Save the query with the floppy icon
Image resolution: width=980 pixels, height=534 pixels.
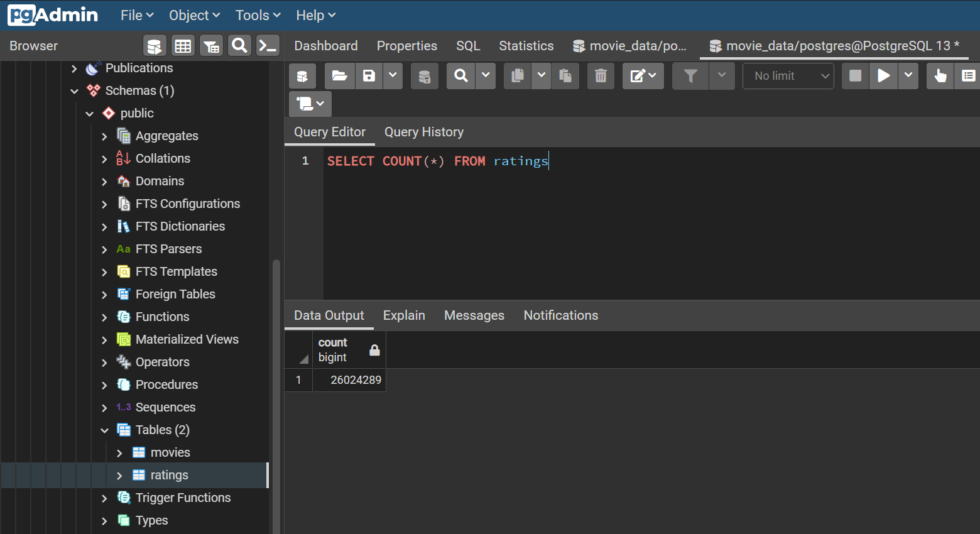(369, 76)
